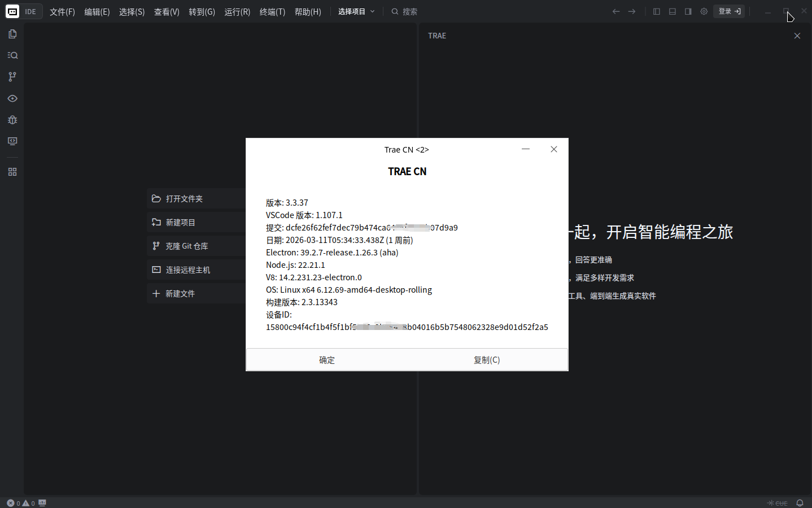This screenshot has height=508, width=812.
Task: Open the 帮助(H) menu
Action: (308, 12)
